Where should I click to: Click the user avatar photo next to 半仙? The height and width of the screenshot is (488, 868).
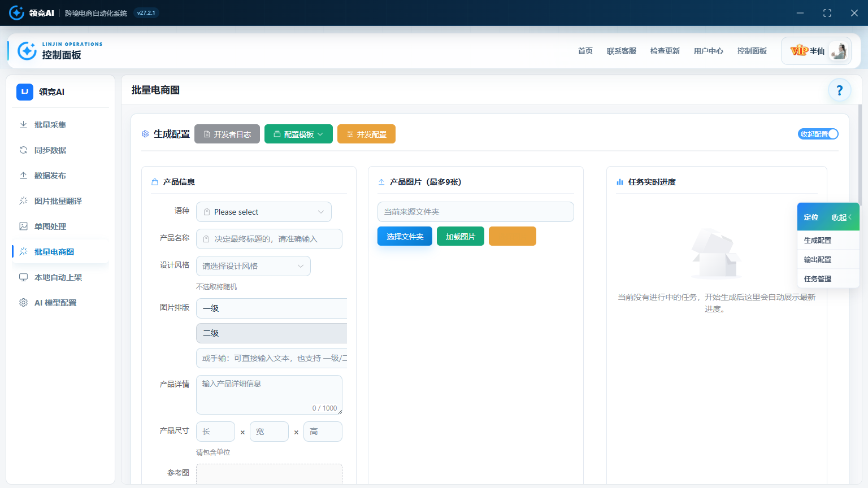point(839,51)
